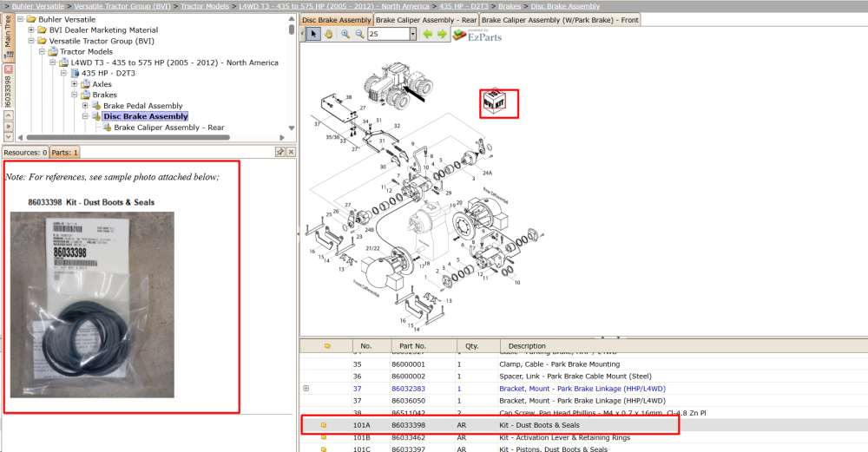Pin the Resources/Parts panel

280,152
